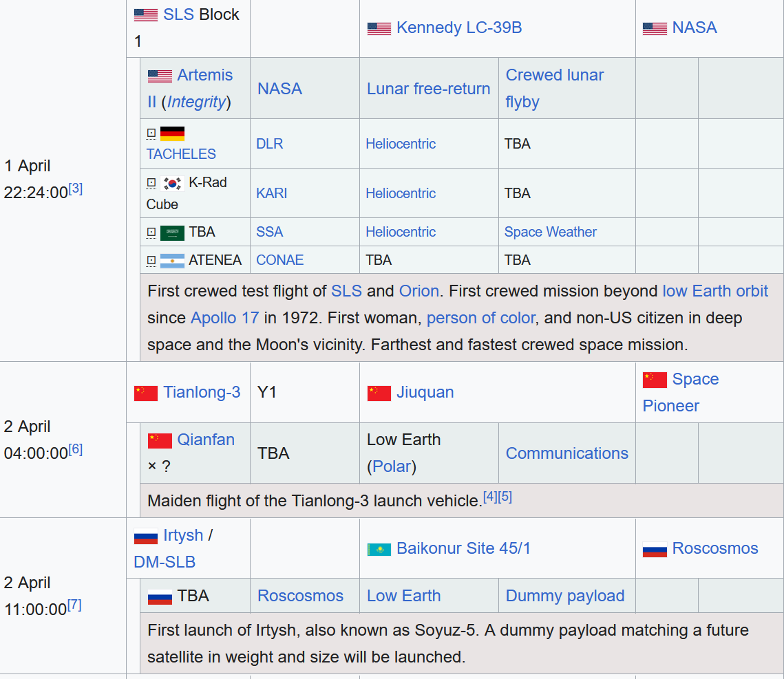
Task: Click the Argentine flag beside ATENEA
Action: (x=173, y=261)
